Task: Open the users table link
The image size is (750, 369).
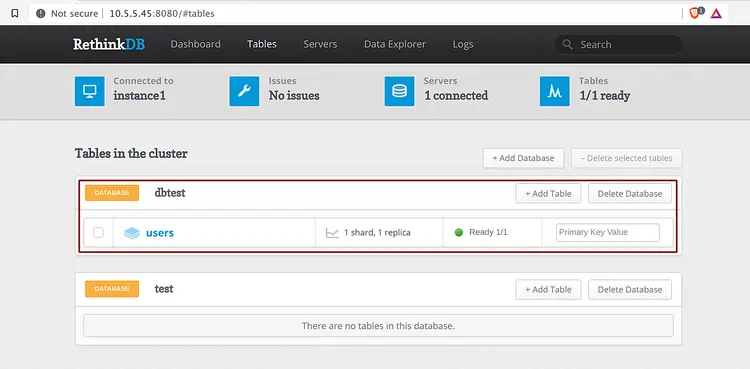Action: coord(160,233)
